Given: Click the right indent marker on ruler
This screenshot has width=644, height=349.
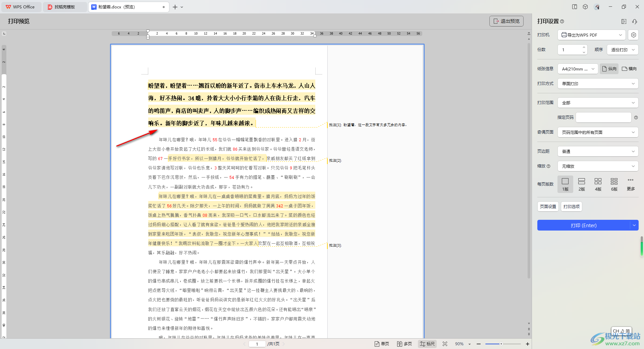Looking at the screenshot, I should tap(315, 35).
